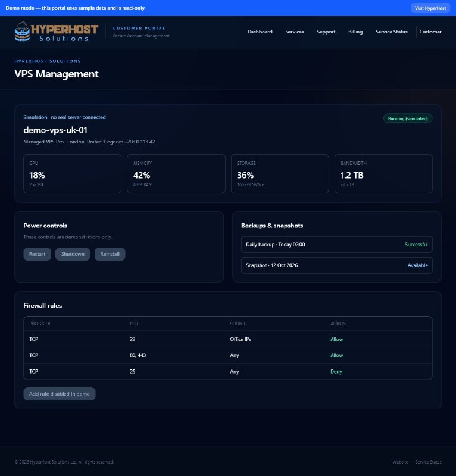Click the Reinstall button
456x476 pixels.
[110, 254]
